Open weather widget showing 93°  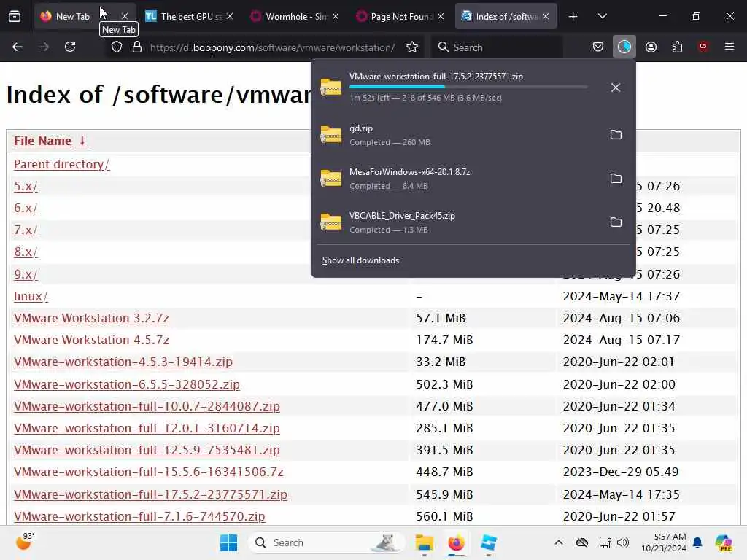tap(26, 542)
